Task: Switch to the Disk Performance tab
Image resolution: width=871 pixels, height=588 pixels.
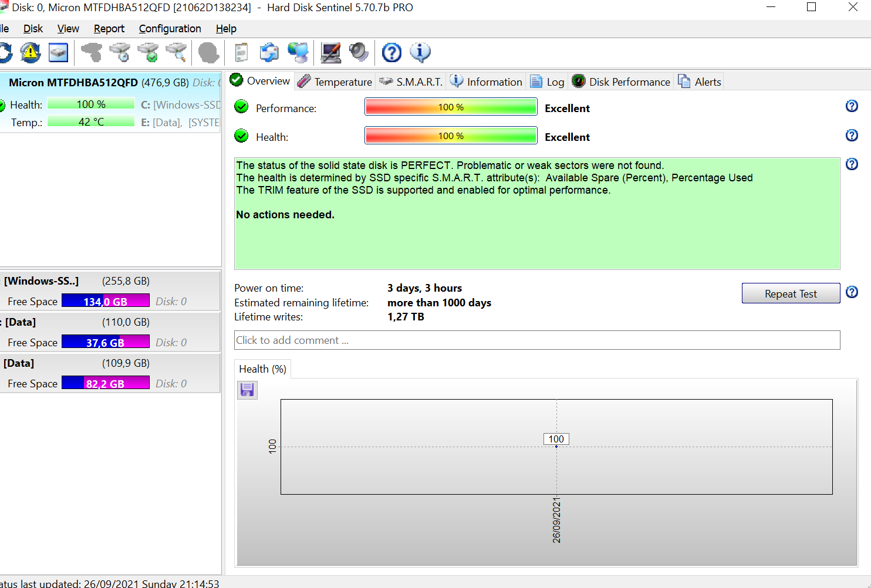Action: pos(621,82)
